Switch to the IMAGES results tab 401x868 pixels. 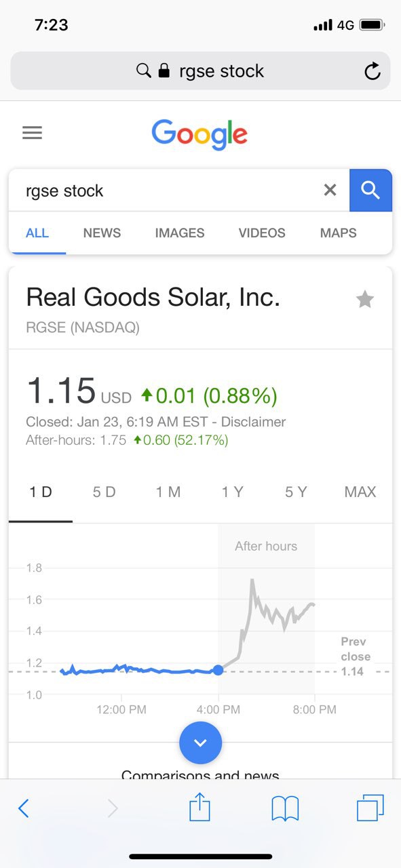[x=179, y=233]
